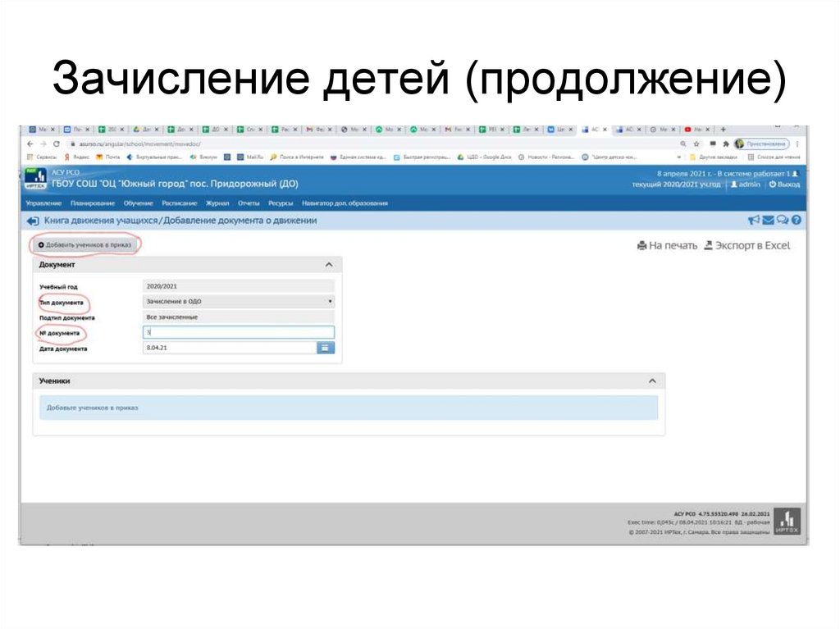Open the Тип документа dropdown

point(238,301)
